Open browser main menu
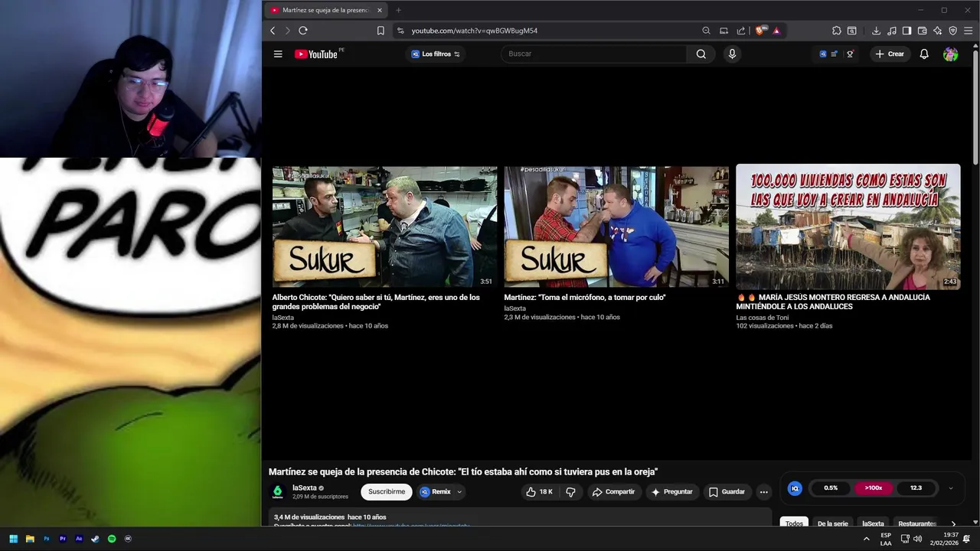 (x=968, y=31)
